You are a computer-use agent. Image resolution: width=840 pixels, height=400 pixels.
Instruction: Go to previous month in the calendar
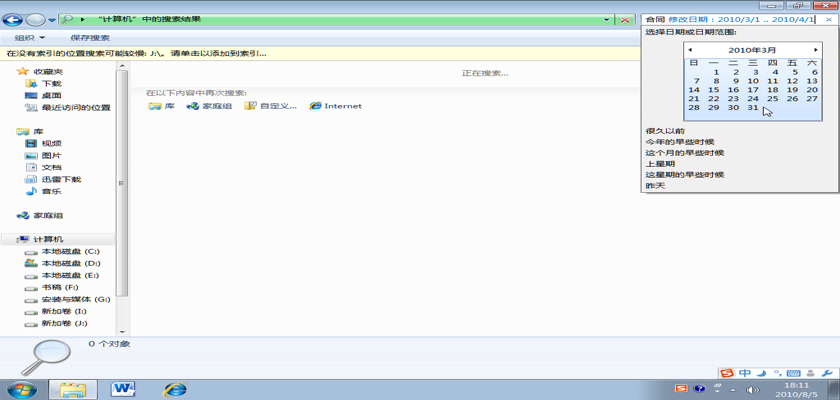click(x=690, y=49)
